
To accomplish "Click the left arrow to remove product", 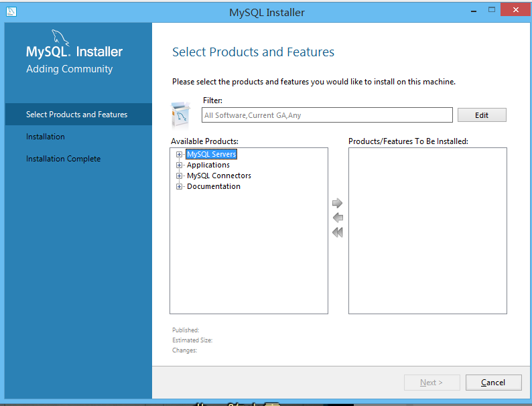I will click(338, 218).
